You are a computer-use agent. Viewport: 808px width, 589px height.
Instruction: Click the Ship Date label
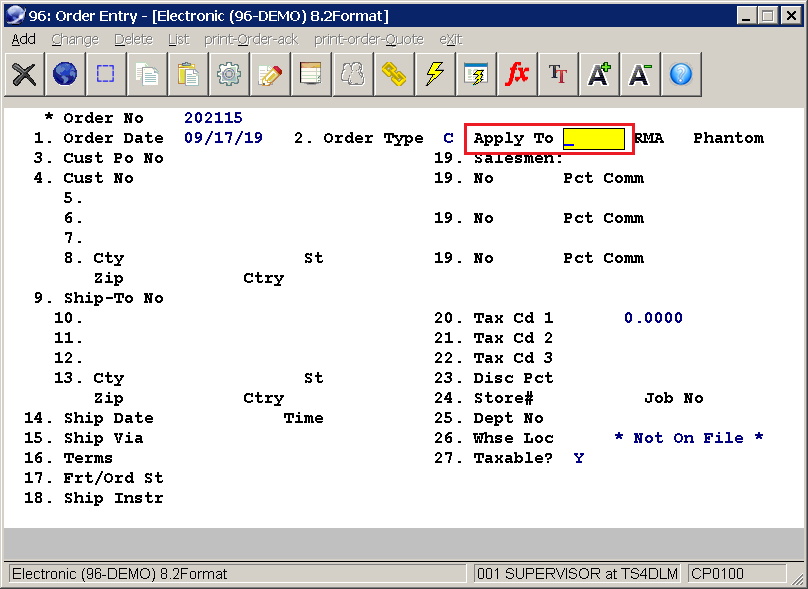coord(108,418)
